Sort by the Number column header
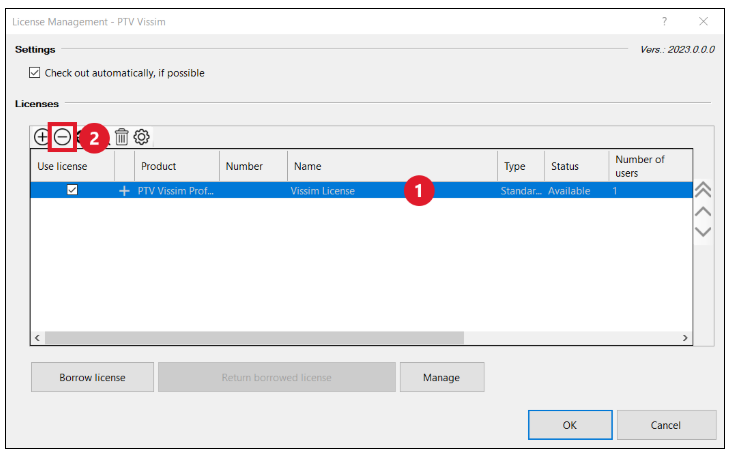Image resolution: width=733 pixels, height=455 pixels. 253,166
